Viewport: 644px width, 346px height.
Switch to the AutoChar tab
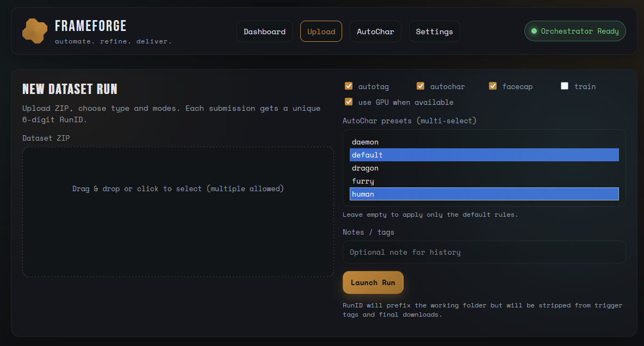tap(375, 32)
